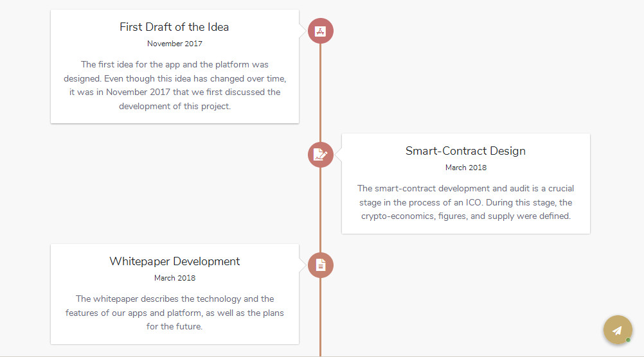Click the Smart-Contract Design pencil document icon
This screenshot has width=644, height=357.
[x=321, y=155]
